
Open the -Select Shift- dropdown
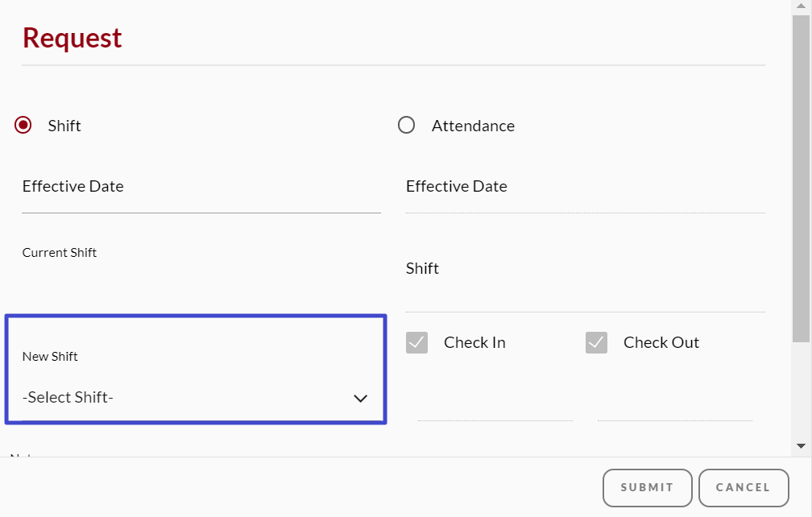coord(193,397)
